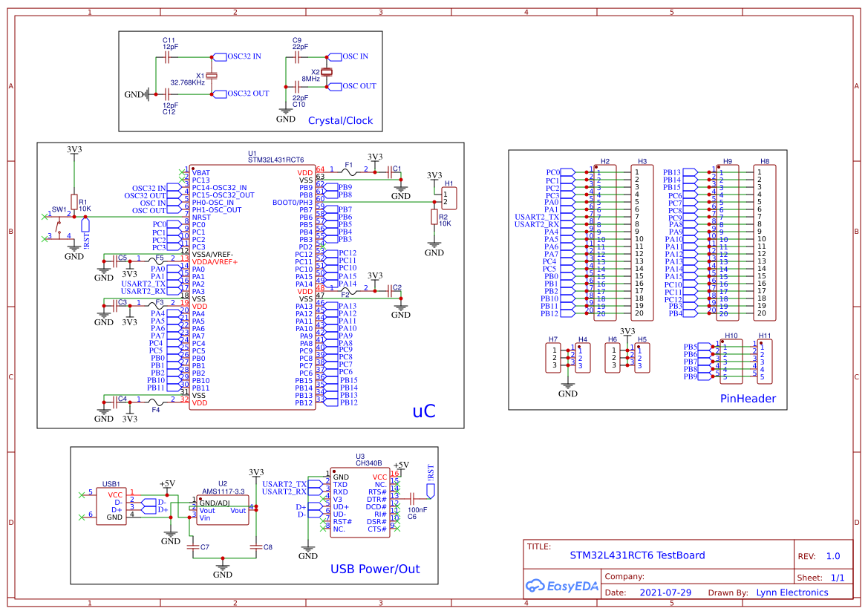
Task: Click the 'NRST' pin label on U1
Action: pyautogui.click(x=201, y=218)
